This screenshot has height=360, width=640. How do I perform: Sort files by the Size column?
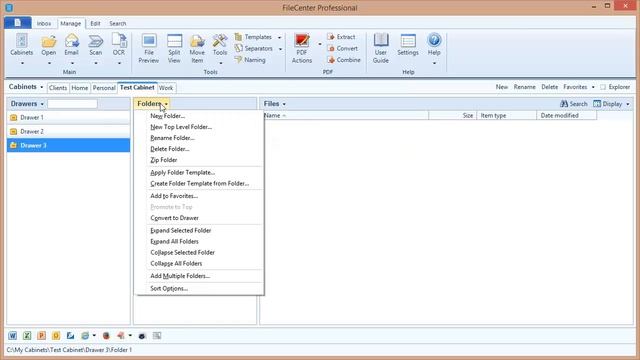coord(453,116)
